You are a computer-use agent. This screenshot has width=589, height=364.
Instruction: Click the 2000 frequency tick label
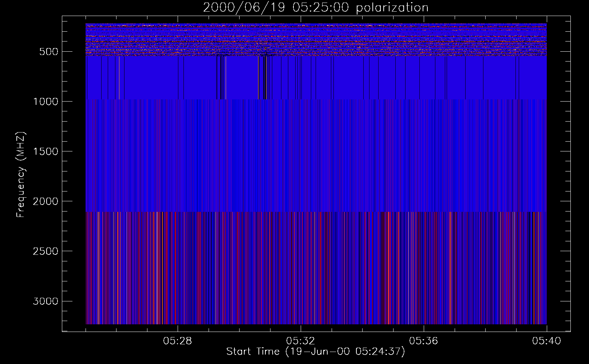[46, 201]
